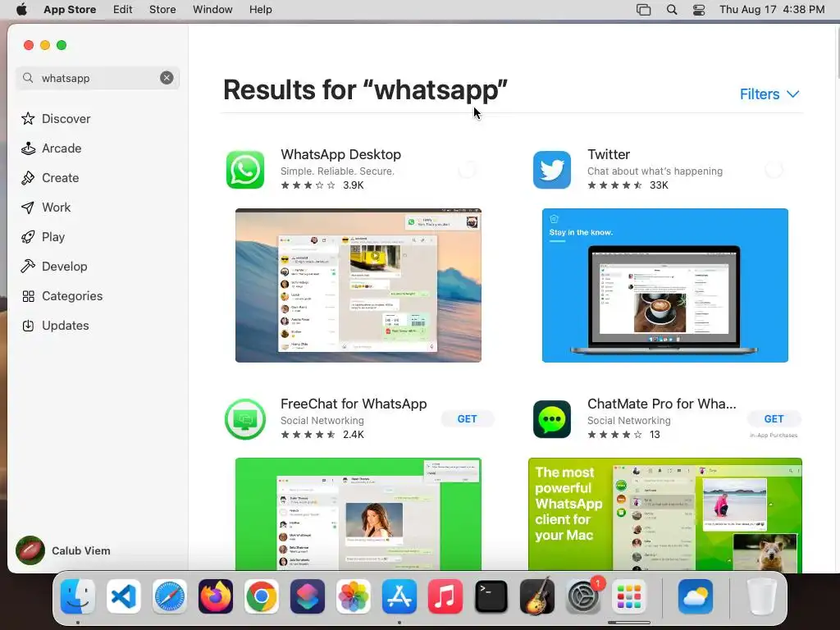Open the Store menu
Viewport: 840px width, 630px height.
(x=162, y=10)
